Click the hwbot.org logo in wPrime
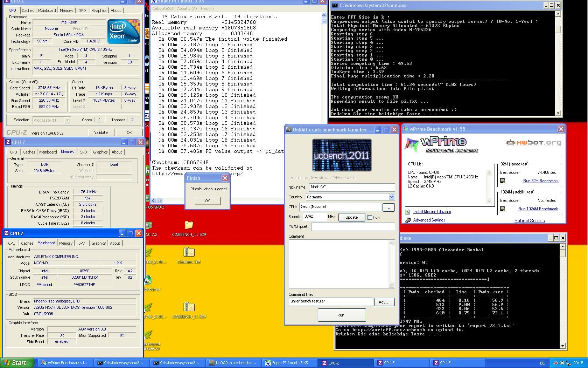This screenshot has width=588, height=368. click(x=533, y=142)
